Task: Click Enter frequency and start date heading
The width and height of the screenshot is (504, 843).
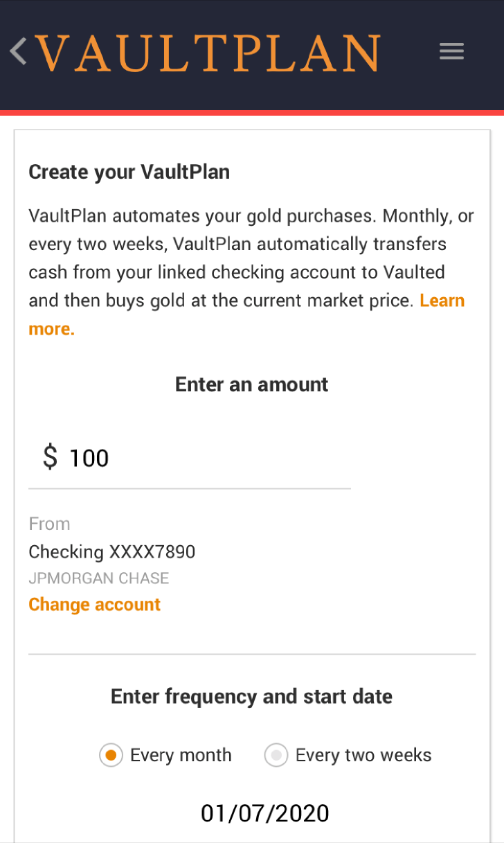Action: (x=251, y=696)
